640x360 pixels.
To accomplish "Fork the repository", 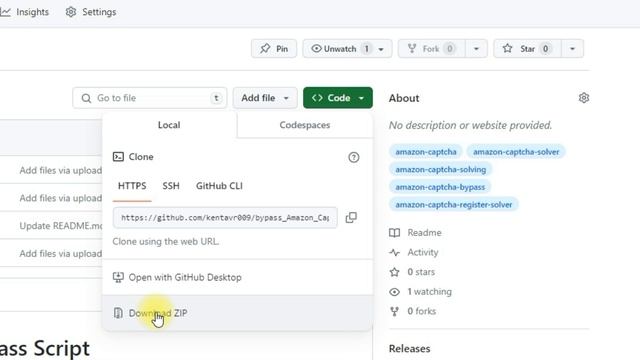I will pyautogui.click(x=431, y=49).
